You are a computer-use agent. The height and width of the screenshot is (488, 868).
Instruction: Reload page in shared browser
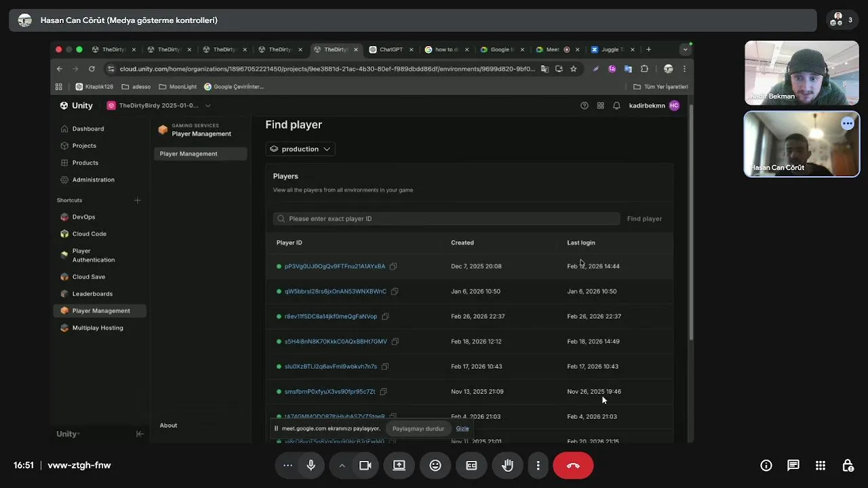click(92, 68)
